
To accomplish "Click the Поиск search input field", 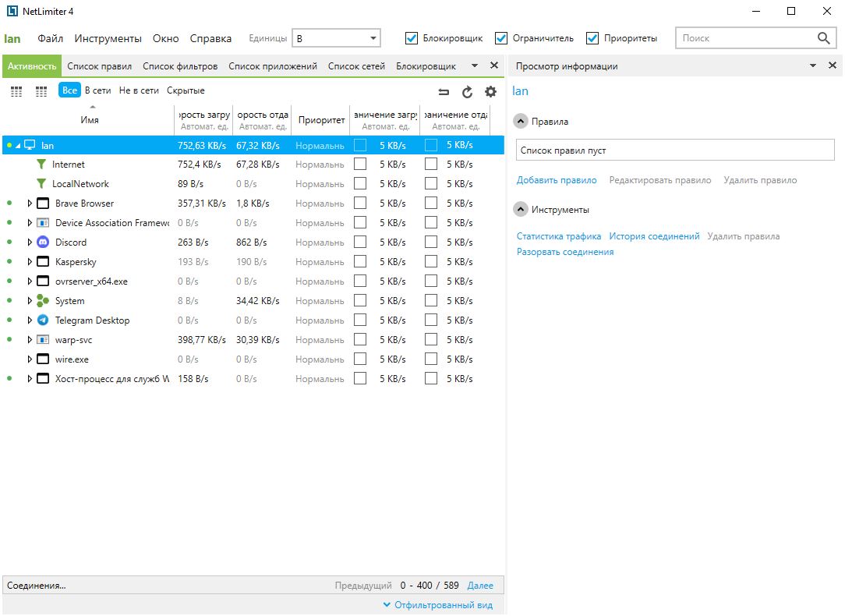I will (x=744, y=38).
